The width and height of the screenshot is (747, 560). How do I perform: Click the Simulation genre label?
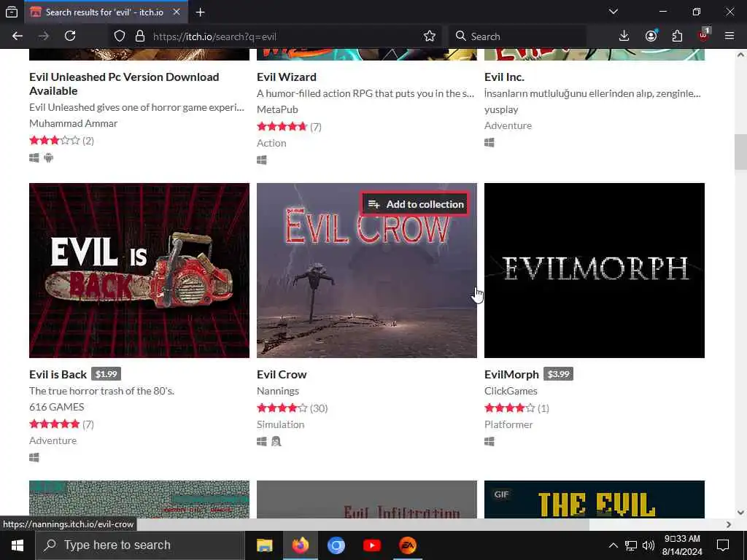tap(280, 425)
